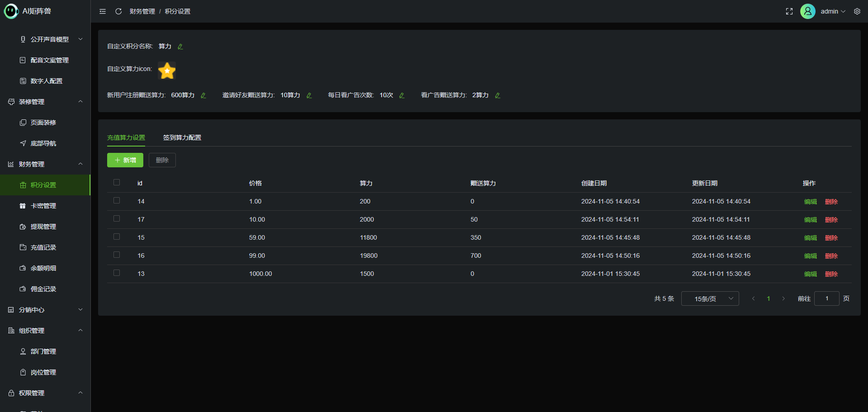The width and height of the screenshot is (868, 412).
Task: Click the sidebar collapse hamburger icon
Action: coord(103,11)
